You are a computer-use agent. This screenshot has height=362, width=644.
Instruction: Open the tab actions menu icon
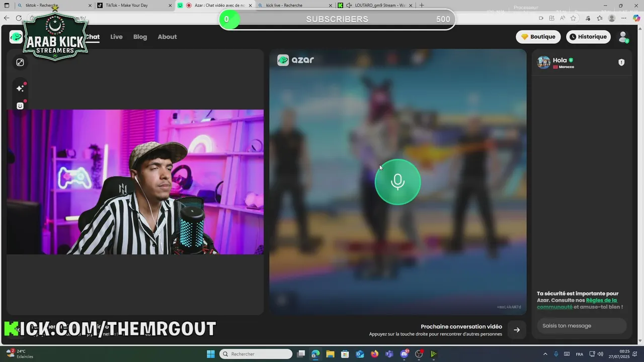[x=7, y=6]
